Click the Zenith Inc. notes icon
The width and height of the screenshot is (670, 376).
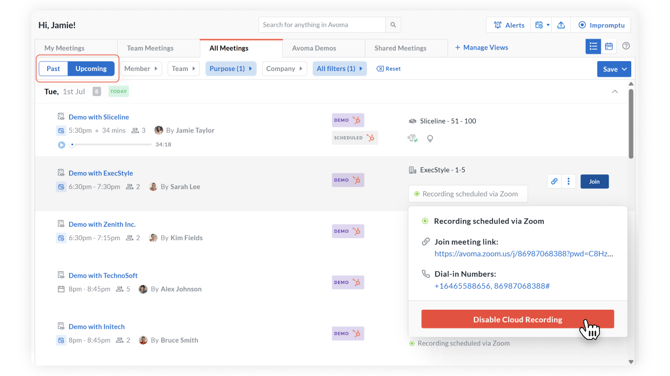coord(61,223)
